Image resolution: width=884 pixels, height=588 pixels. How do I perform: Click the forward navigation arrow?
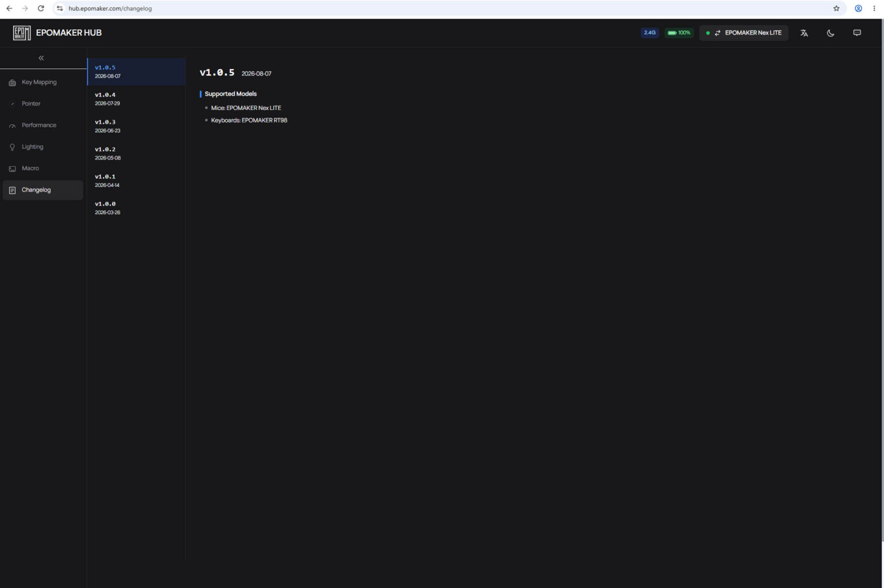pyautogui.click(x=25, y=9)
